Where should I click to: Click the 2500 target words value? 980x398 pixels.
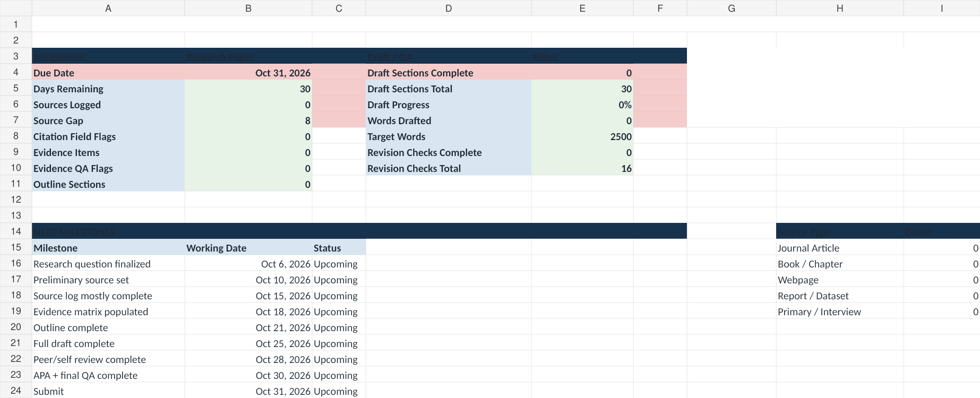pyautogui.click(x=582, y=136)
